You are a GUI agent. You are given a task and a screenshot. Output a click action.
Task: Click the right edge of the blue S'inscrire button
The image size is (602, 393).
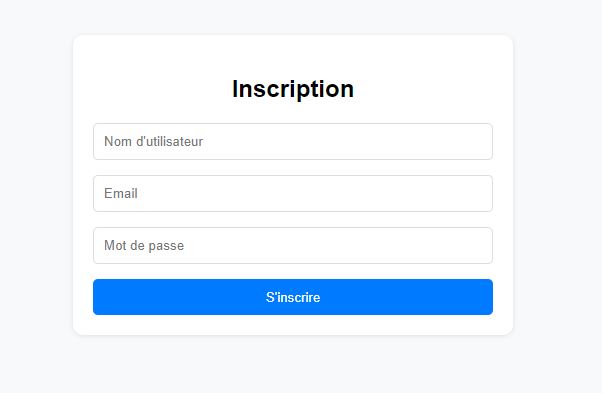(485, 297)
